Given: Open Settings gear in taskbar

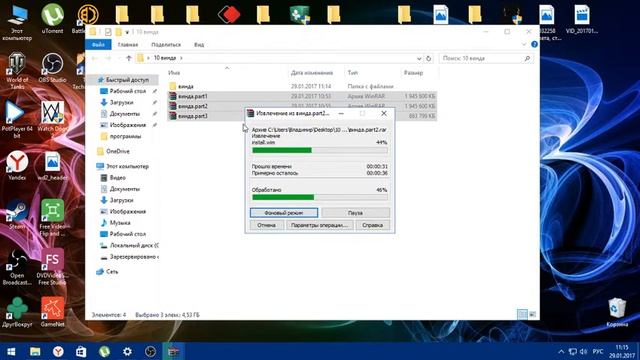Looking at the screenshot, I should pos(127,351).
